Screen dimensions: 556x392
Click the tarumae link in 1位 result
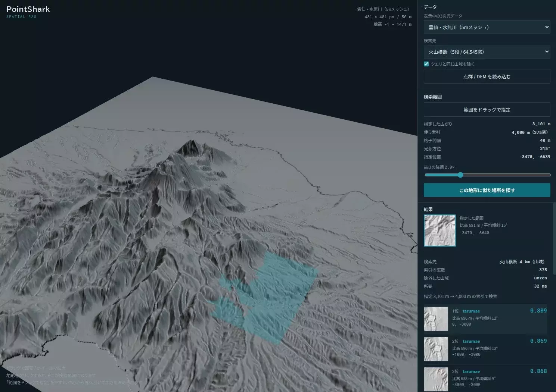pyautogui.click(x=471, y=311)
